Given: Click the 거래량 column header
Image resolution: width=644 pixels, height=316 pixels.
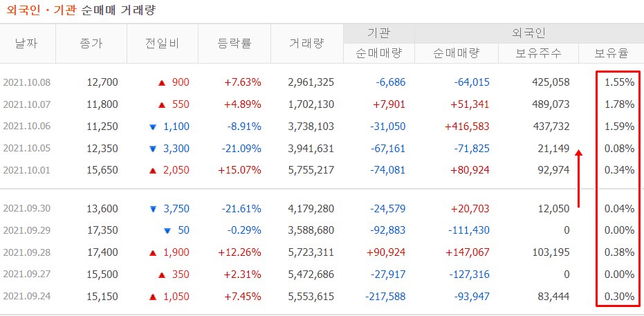Looking at the screenshot, I should coord(306,43).
